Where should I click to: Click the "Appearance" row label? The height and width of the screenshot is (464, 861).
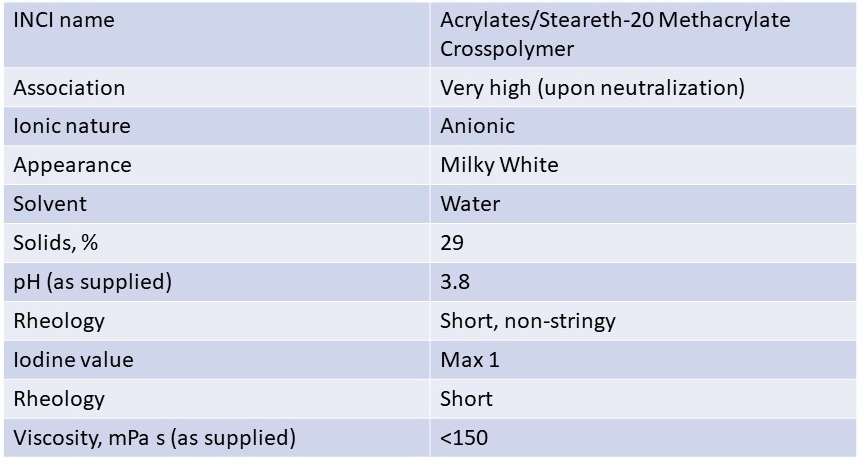pyautogui.click(x=72, y=165)
